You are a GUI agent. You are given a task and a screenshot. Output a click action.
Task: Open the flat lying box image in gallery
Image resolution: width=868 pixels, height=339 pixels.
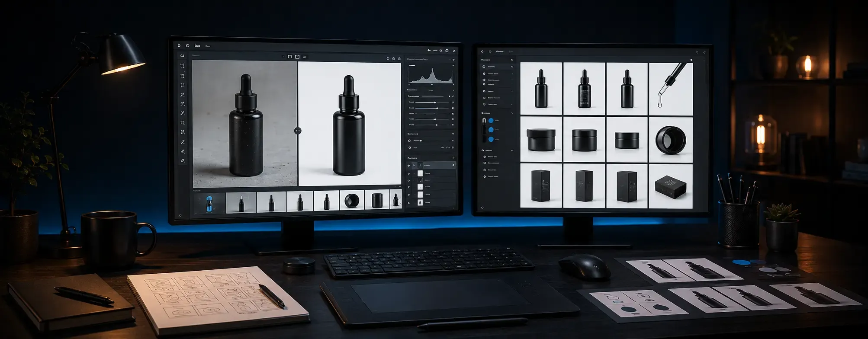(671, 186)
